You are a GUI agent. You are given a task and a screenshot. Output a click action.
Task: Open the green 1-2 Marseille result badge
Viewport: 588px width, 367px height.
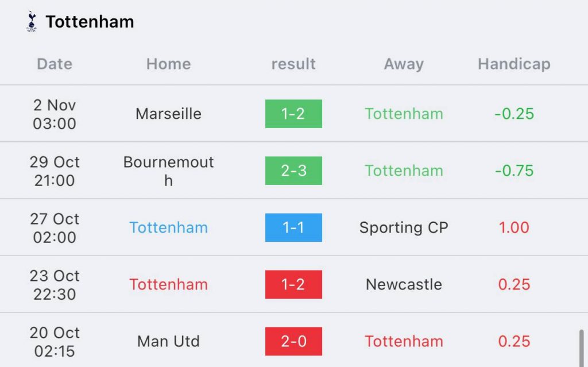tap(293, 114)
